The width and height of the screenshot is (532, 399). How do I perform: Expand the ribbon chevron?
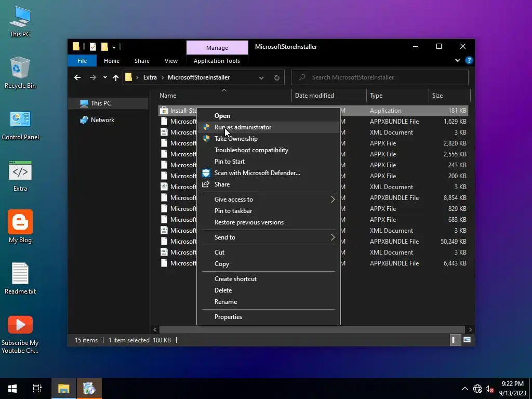pyautogui.click(x=457, y=60)
